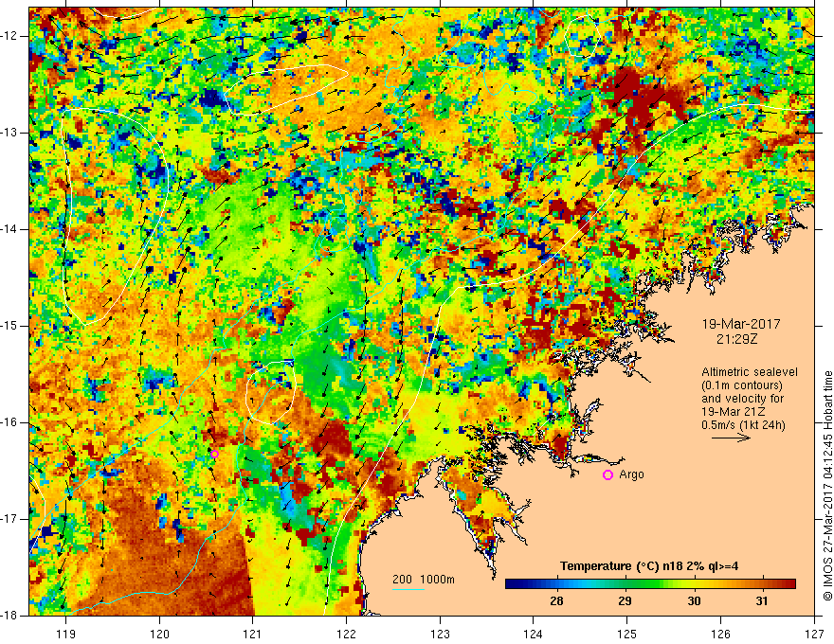Click the 'Argo' legend label

(632, 474)
